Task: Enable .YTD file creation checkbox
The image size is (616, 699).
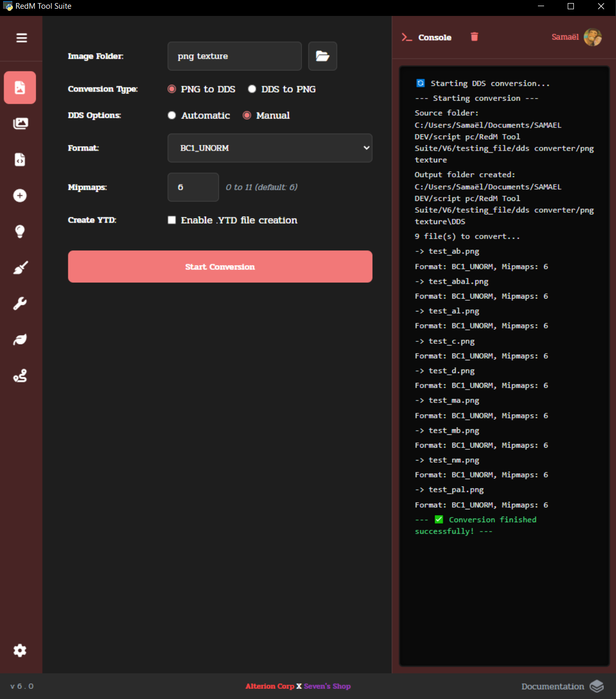Action: (x=172, y=220)
